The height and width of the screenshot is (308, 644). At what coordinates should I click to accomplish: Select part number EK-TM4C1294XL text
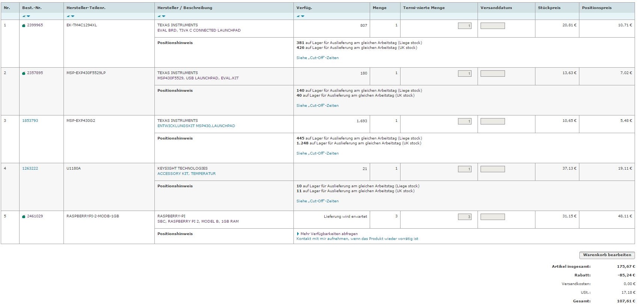(82, 25)
